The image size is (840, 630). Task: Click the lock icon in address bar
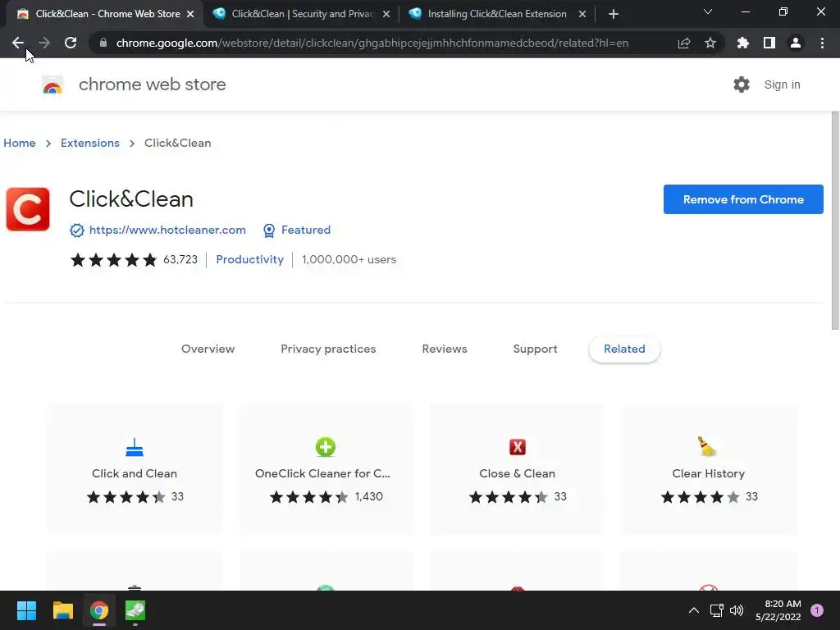103,43
